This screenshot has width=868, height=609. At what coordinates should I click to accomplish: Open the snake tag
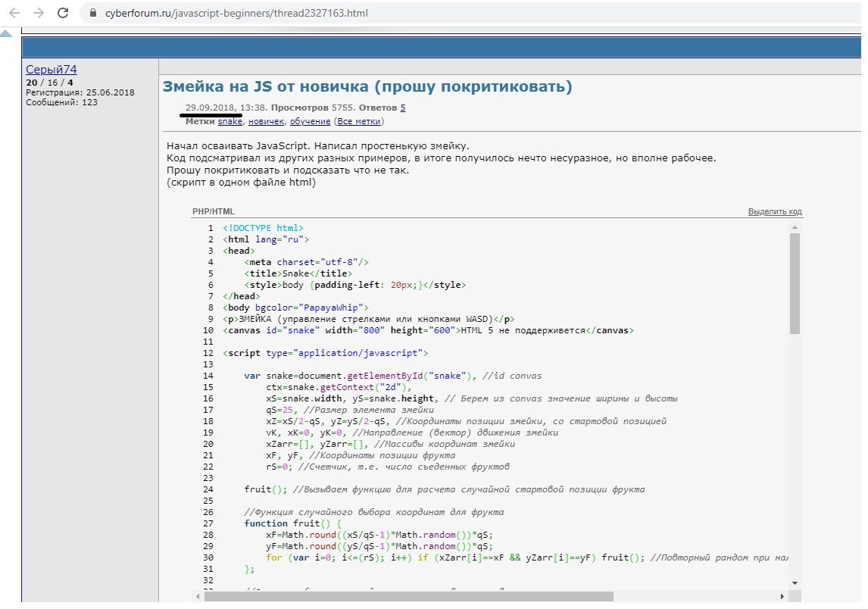229,121
